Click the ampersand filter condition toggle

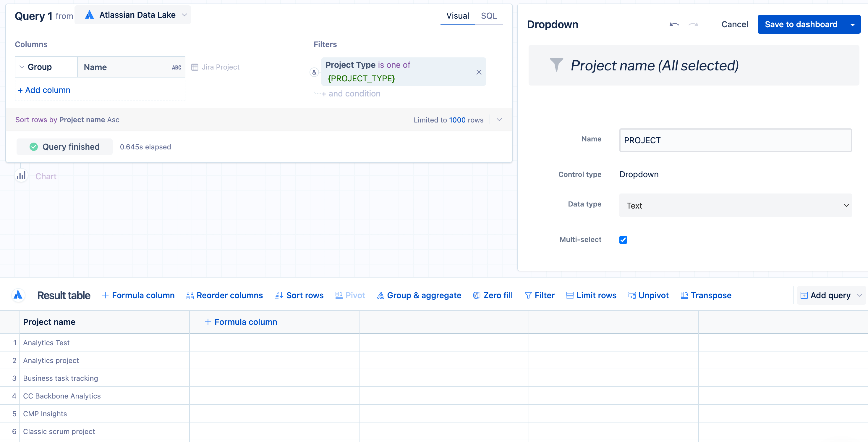coord(314,72)
